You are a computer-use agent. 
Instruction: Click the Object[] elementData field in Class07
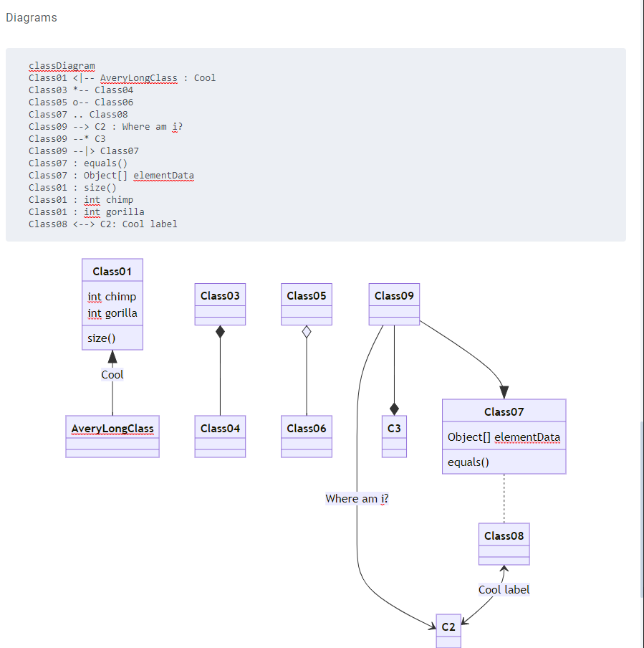(x=504, y=437)
